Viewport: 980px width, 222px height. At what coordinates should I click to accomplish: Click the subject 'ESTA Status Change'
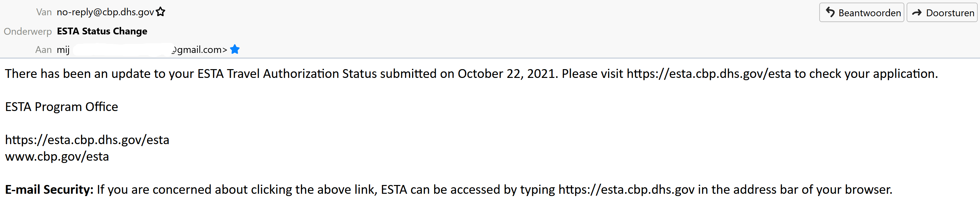click(x=102, y=31)
